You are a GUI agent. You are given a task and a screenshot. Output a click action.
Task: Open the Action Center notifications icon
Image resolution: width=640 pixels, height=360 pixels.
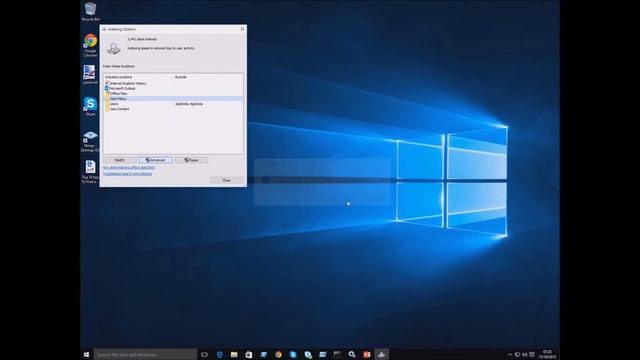[532, 355]
